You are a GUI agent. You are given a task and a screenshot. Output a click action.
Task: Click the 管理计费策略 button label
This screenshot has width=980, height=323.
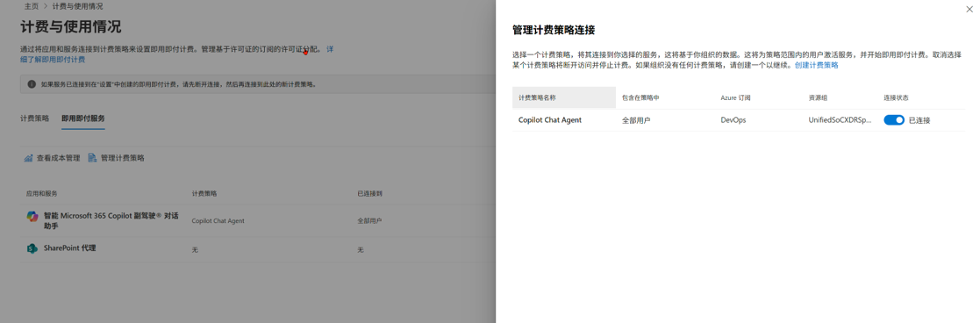pyautogui.click(x=123, y=158)
